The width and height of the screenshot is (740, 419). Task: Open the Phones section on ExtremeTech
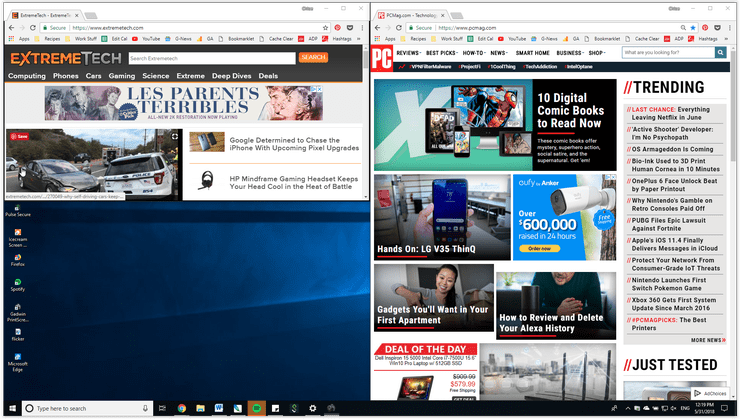tap(66, 75)
